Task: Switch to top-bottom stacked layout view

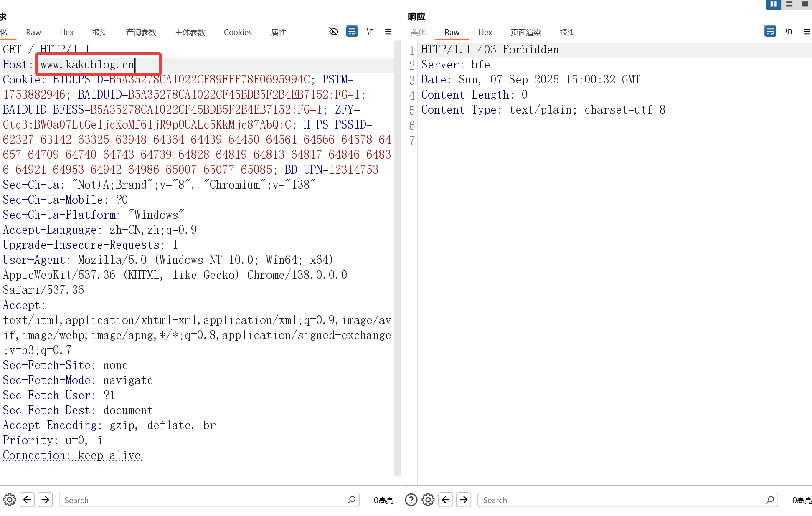Action: pyautogui.click(x=789, y=4)
